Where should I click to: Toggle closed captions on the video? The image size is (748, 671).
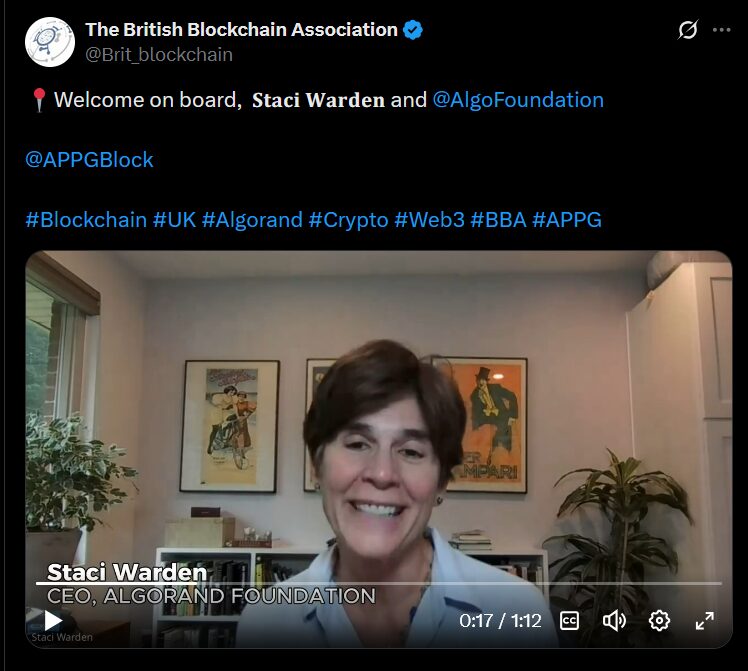569,621
